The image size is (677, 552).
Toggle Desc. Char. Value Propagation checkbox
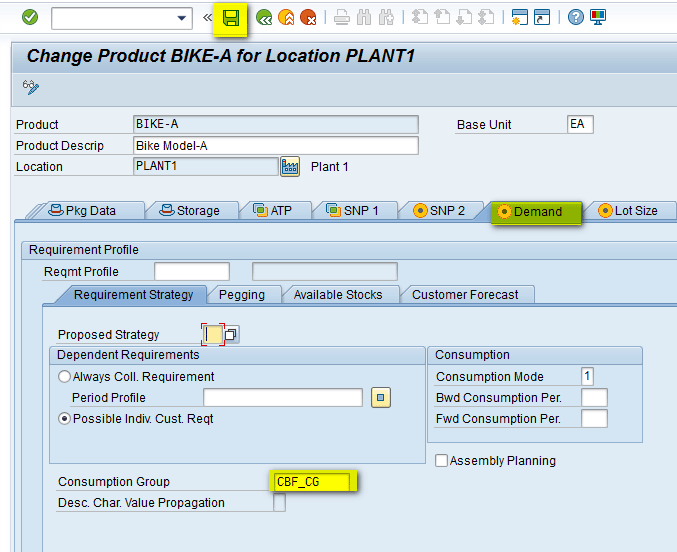pos(279,503)
